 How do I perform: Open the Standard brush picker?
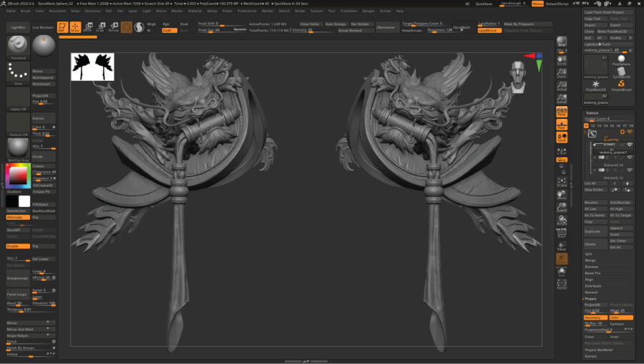[x=18, y=47]
